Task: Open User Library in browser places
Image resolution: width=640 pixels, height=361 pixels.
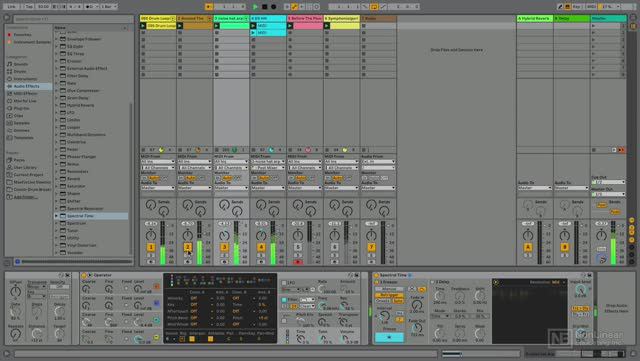Action: coord(25,167)
